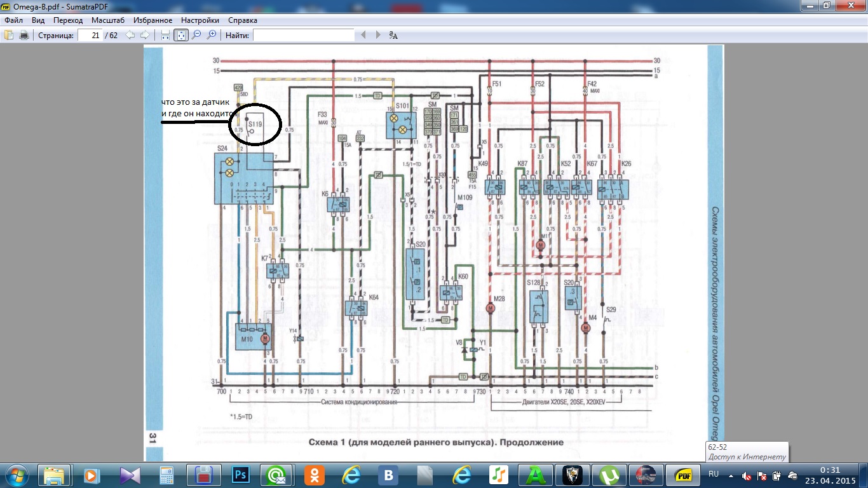Find next match arrow
Viewport: 868px width, 488px height.
pos(378,35)
